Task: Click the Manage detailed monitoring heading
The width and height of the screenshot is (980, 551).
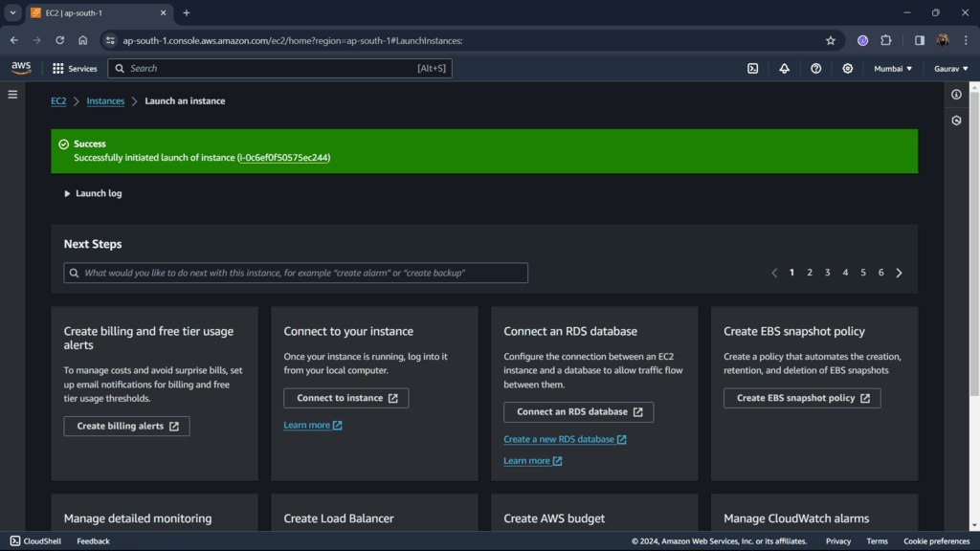Action: tap(138, 518)
